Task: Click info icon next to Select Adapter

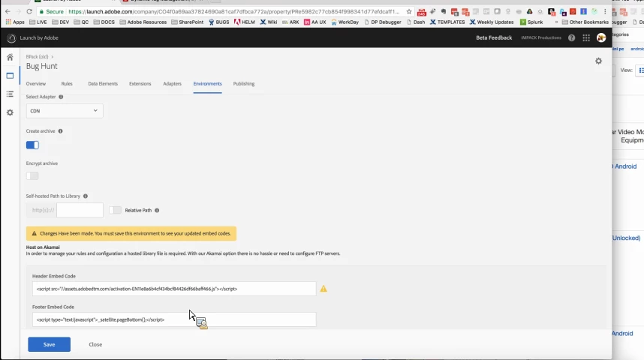Action: (61, 97)
